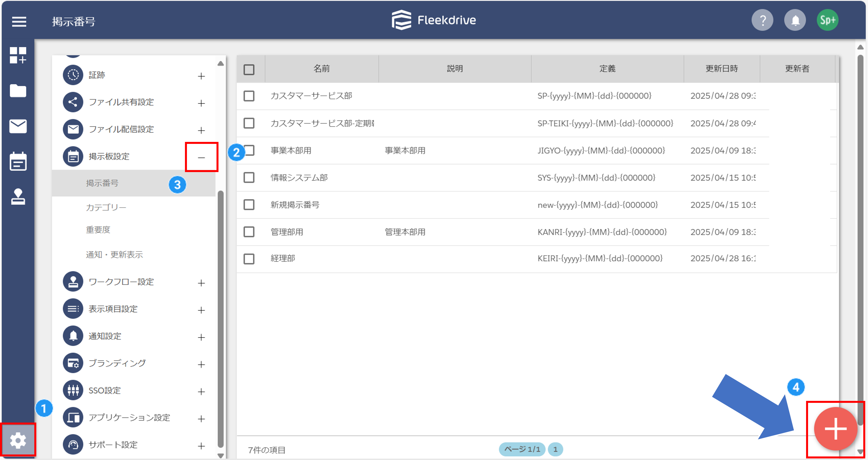Click the ワークフロー設定 stamp icon

click(x=73, y=281)
